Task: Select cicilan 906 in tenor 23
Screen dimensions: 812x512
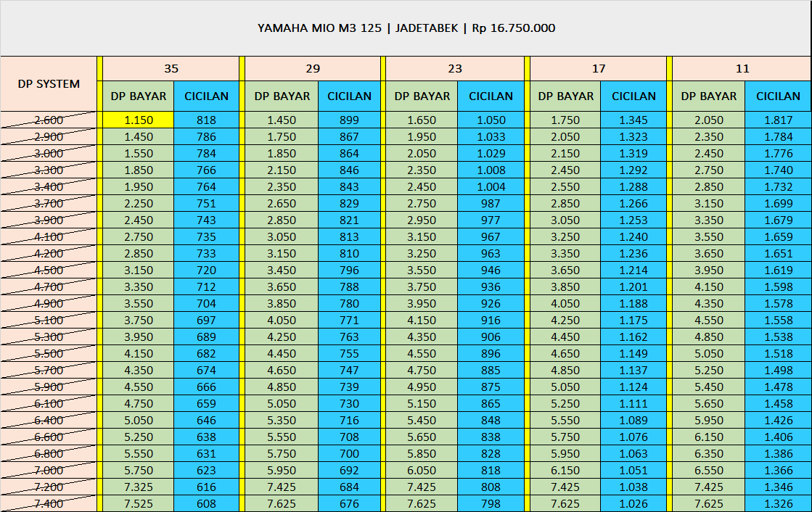Action: click(x=491, y=337)
